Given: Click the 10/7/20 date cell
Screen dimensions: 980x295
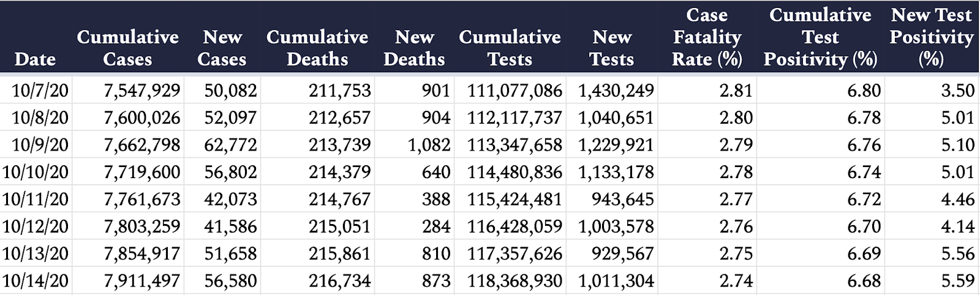Looking at the screenshot, I should (40, 91).
